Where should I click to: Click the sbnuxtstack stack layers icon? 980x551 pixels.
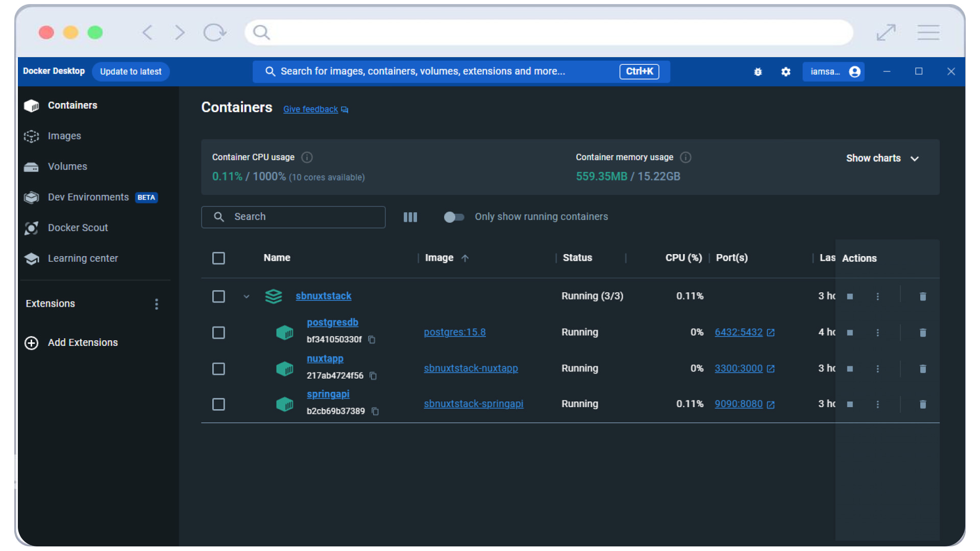[x=274, y=296]
